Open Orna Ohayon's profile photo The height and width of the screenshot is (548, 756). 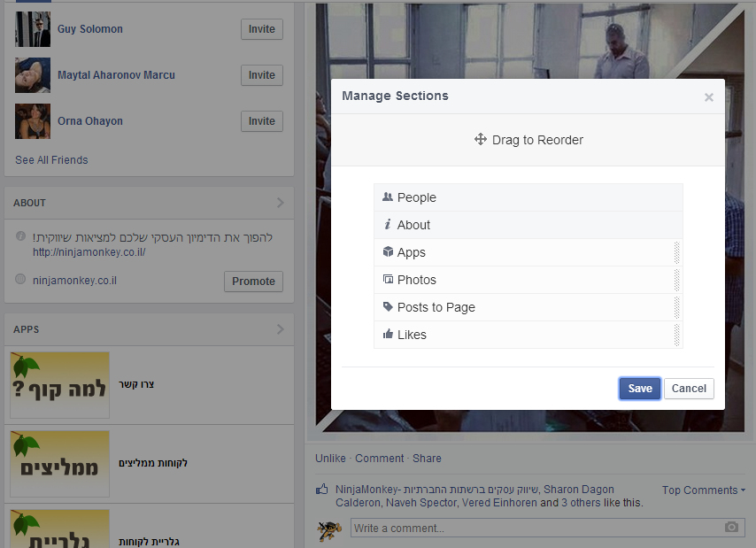[x=33, y=121]
